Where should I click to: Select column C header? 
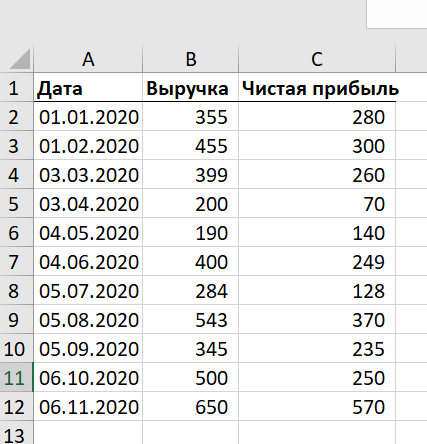pos(317,59)
